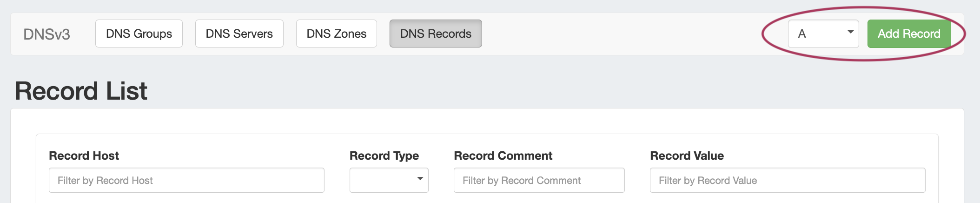Click the Record Type filter label
The height and width of the screenshot is (203, 980).
384,156
